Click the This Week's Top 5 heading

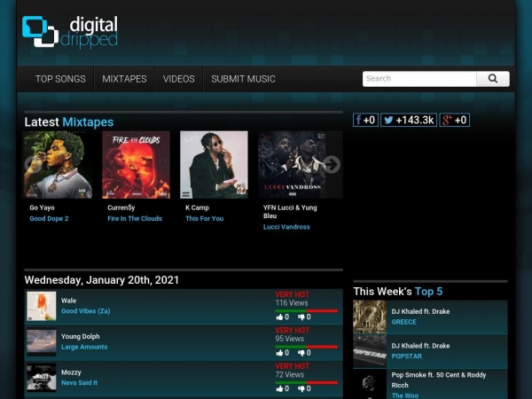[x=398, y=292]
